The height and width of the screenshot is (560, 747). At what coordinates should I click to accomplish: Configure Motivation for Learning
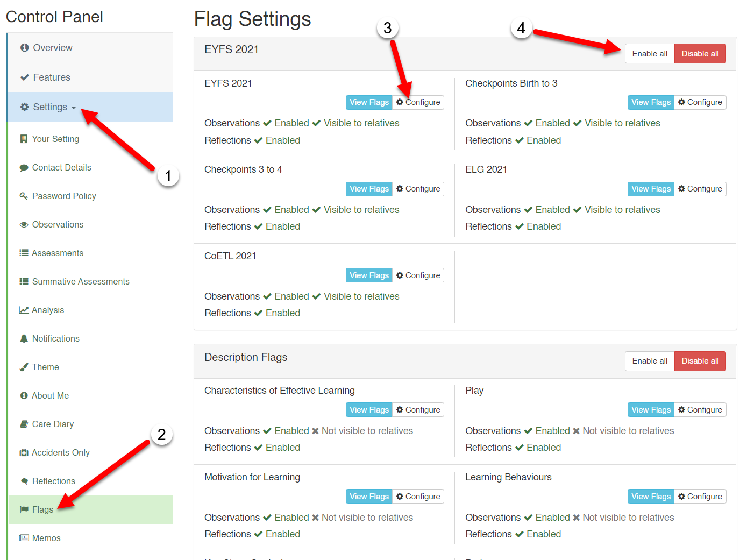tap(418, 497)
